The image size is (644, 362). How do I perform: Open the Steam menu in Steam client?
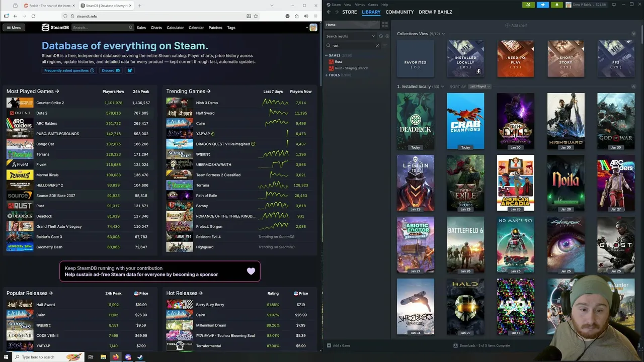336,5
